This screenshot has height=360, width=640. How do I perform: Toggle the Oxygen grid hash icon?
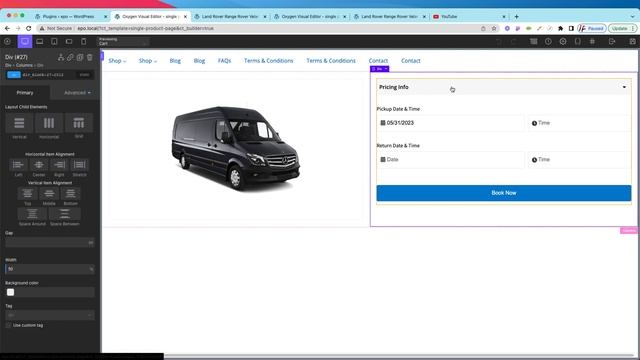[x=592, y=41]
